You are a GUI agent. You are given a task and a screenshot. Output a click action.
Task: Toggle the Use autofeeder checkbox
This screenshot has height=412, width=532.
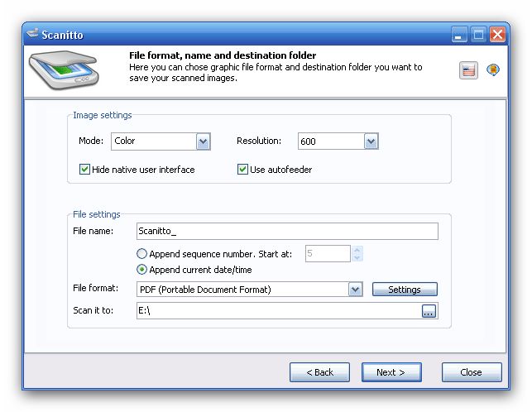coord(242,169)
